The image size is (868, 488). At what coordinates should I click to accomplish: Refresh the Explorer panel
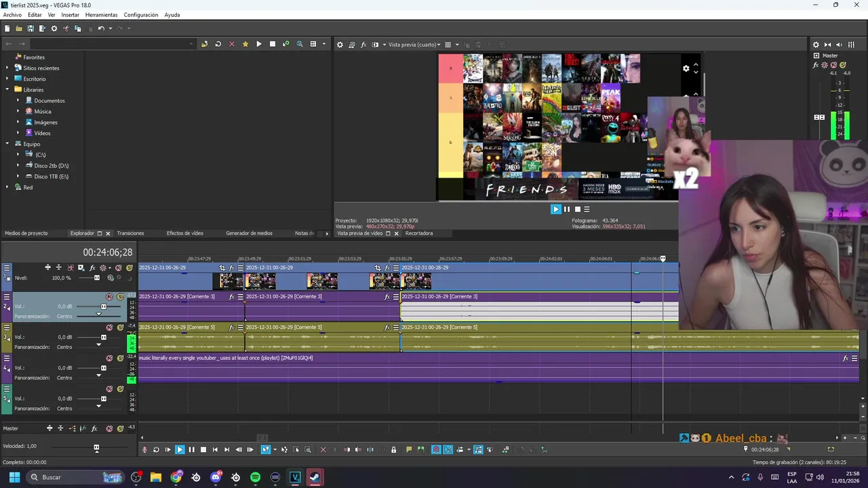(x=218, y=44)
